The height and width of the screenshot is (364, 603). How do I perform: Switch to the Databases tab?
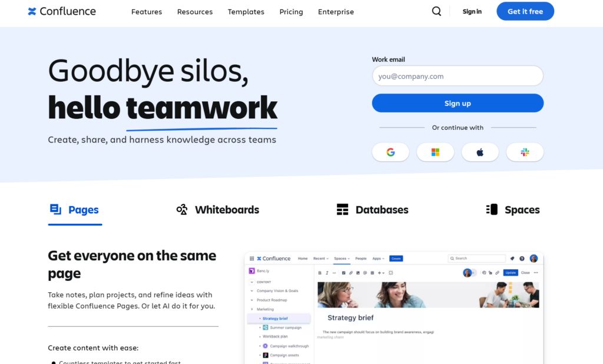point(372,210)
